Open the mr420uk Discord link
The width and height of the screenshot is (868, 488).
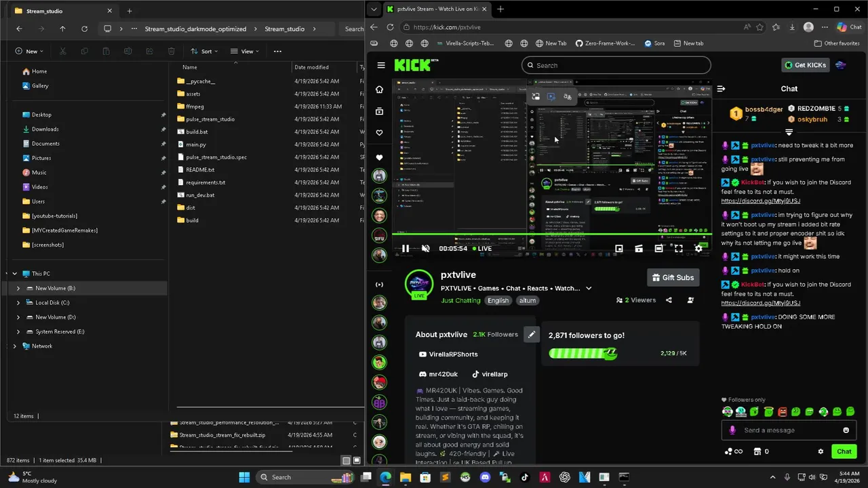click(x=439, y=374)
